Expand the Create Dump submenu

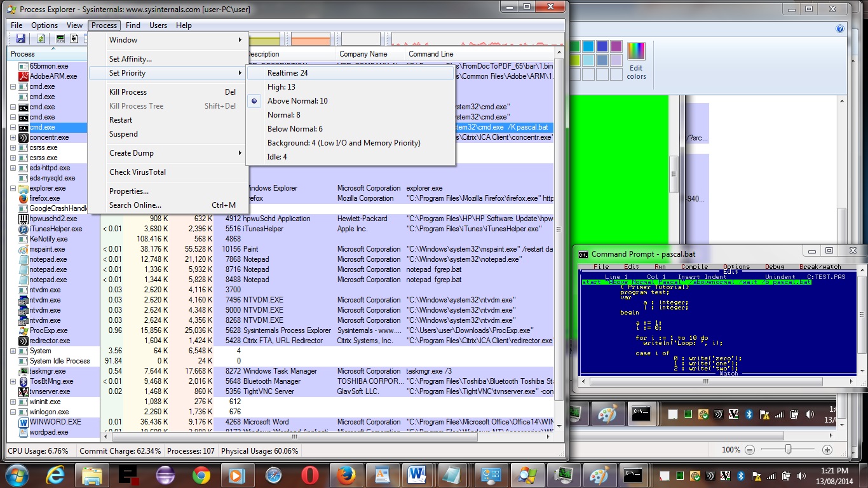coord(131,153)
